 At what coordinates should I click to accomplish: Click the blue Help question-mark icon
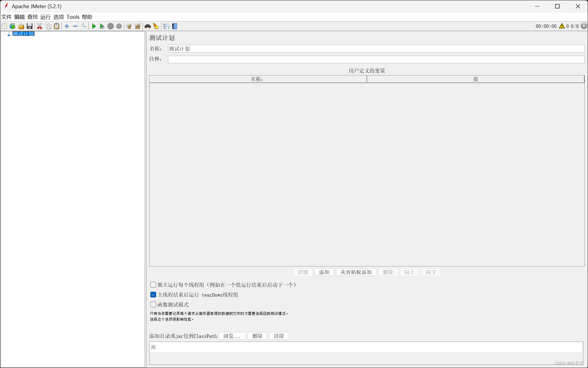pos(175,26)
